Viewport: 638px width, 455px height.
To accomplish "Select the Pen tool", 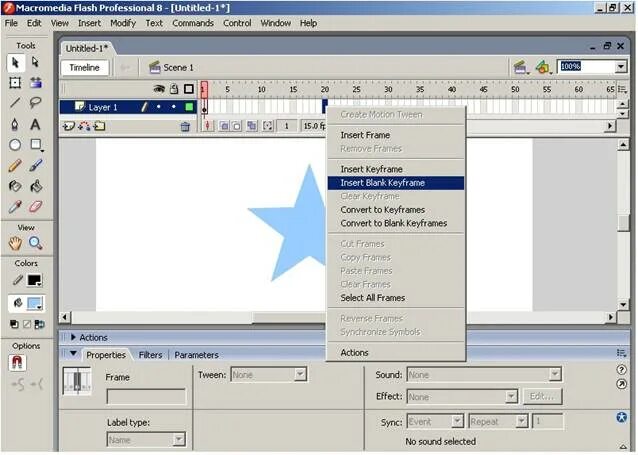I will pos(15,124).
